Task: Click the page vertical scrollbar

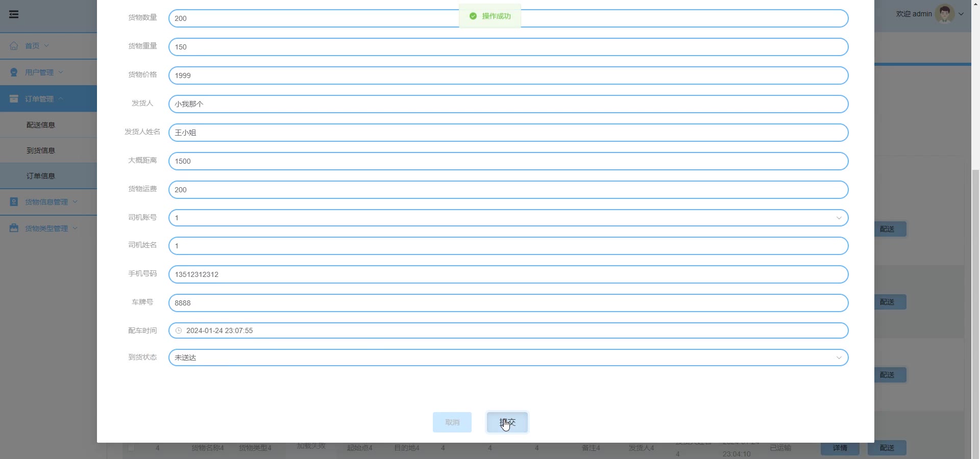Action: (x=975, y=314)
